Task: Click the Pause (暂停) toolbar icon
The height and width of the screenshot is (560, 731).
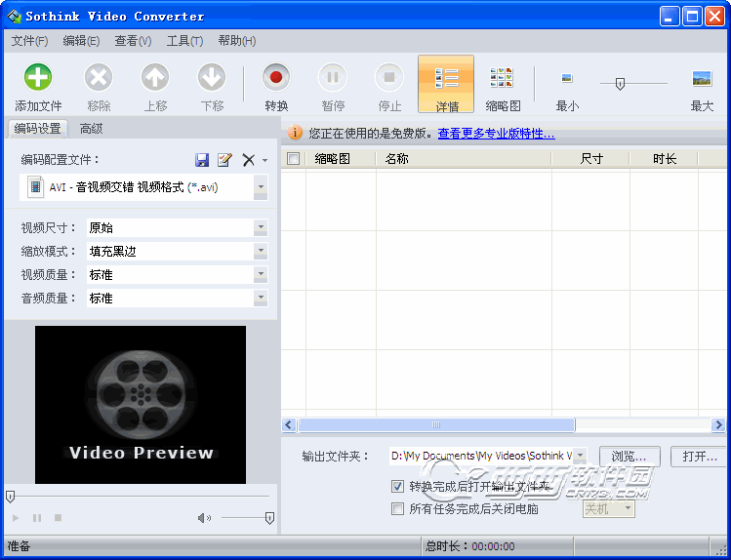Action: [x=333, y=77]
